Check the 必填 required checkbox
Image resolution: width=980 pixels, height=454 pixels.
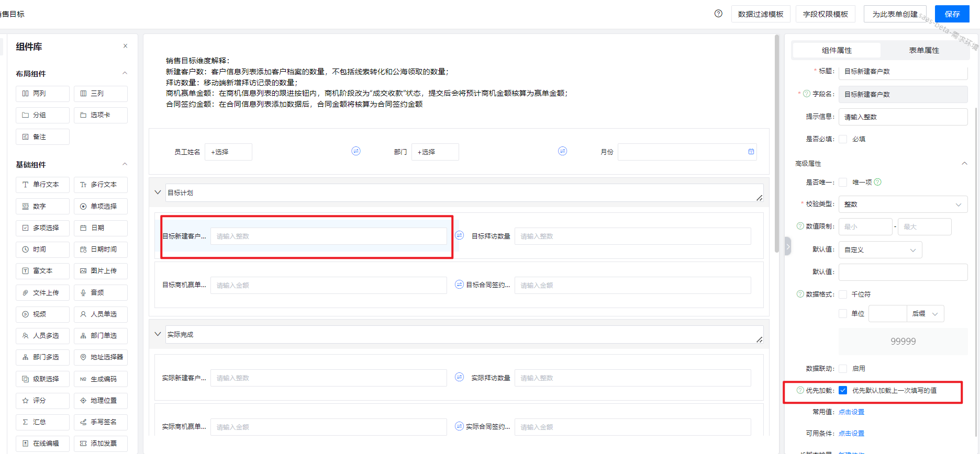pos(843,139)
